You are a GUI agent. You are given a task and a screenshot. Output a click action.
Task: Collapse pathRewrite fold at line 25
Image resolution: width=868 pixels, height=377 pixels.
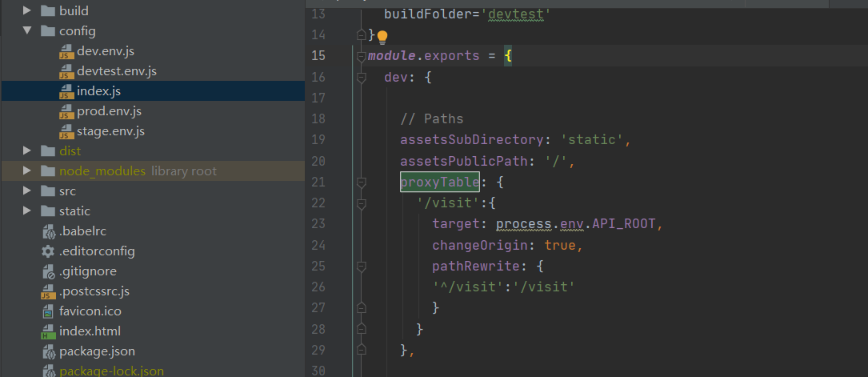pos(362,267)
